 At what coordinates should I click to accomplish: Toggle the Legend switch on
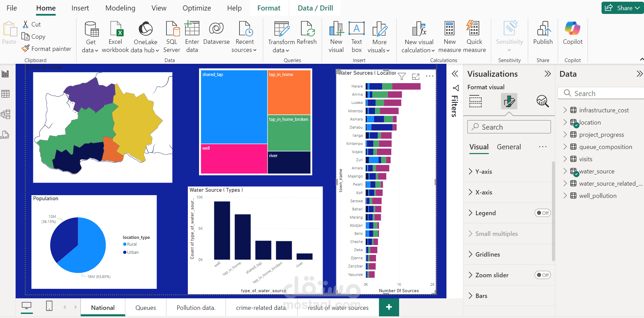tap(542, 213)
